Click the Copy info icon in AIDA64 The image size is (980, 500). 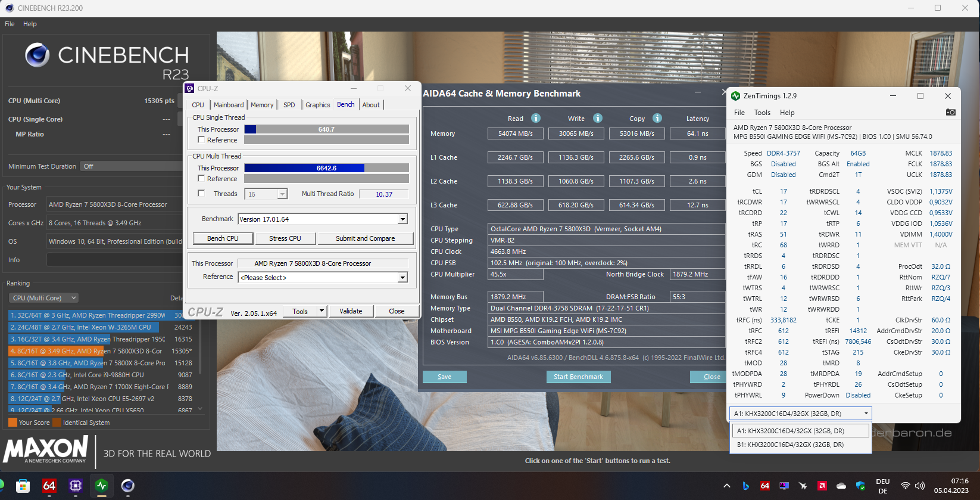pos(657,118)
